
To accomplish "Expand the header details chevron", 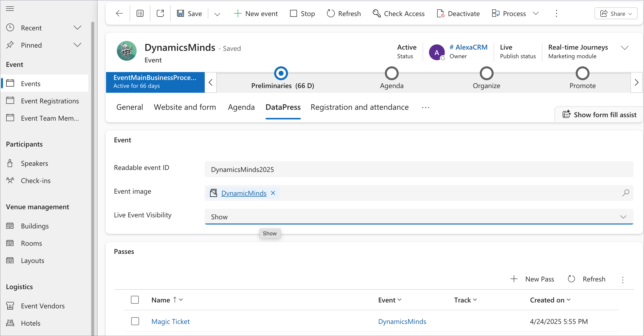I will click(625, 48).
